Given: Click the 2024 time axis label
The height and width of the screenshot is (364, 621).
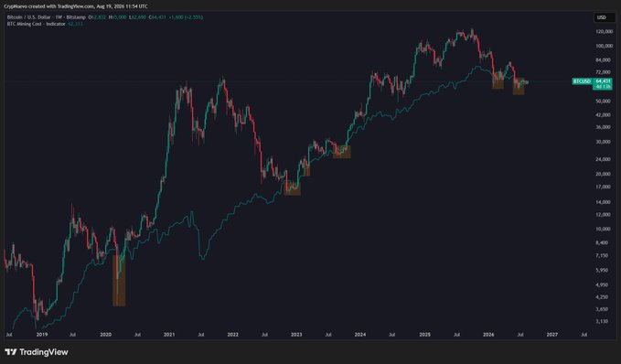Looking at the screenshot, I should point(360,335).
